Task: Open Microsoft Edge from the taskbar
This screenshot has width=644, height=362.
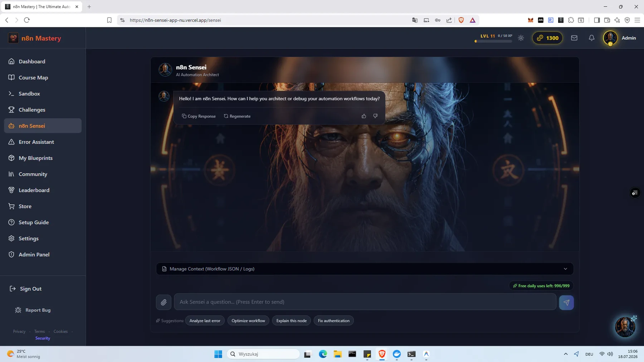Action: pos(323,354)
